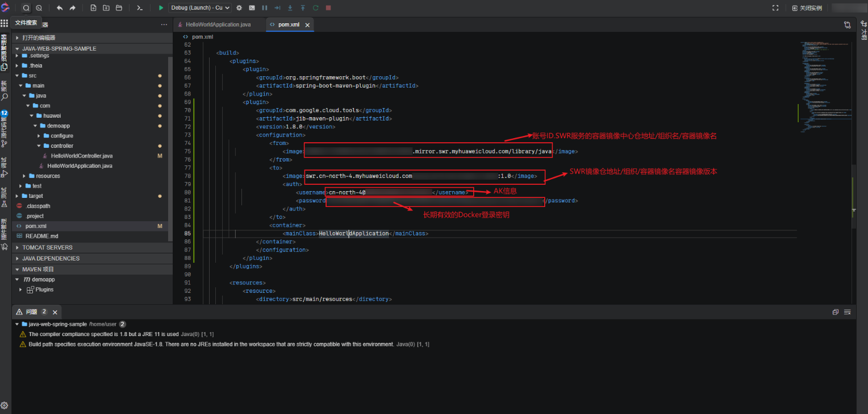Image resolution: width=868 pixels, height=414 pixels.
Task: Click the green debug restart icon
Action: 316,8
